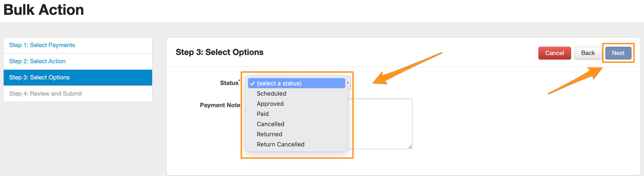Choose the Return Cancelled option

pos(280,144)
